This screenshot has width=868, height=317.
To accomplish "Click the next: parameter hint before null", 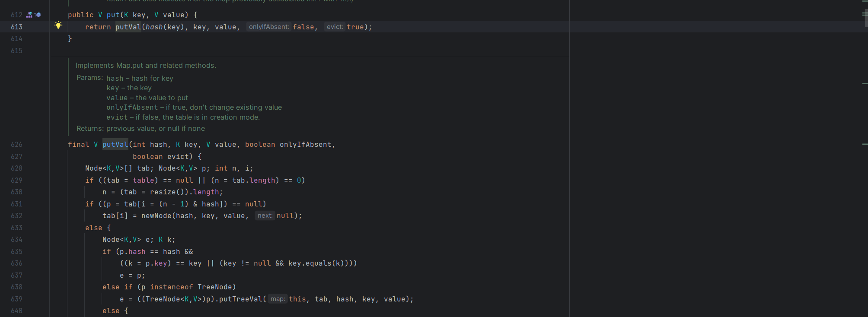I will [265, 216].
